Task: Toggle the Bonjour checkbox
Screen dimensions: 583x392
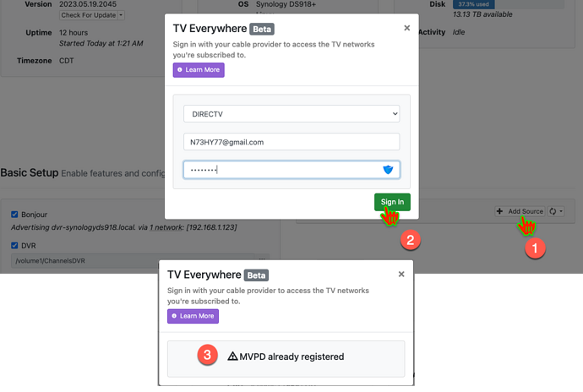Action: pos(15,215)
